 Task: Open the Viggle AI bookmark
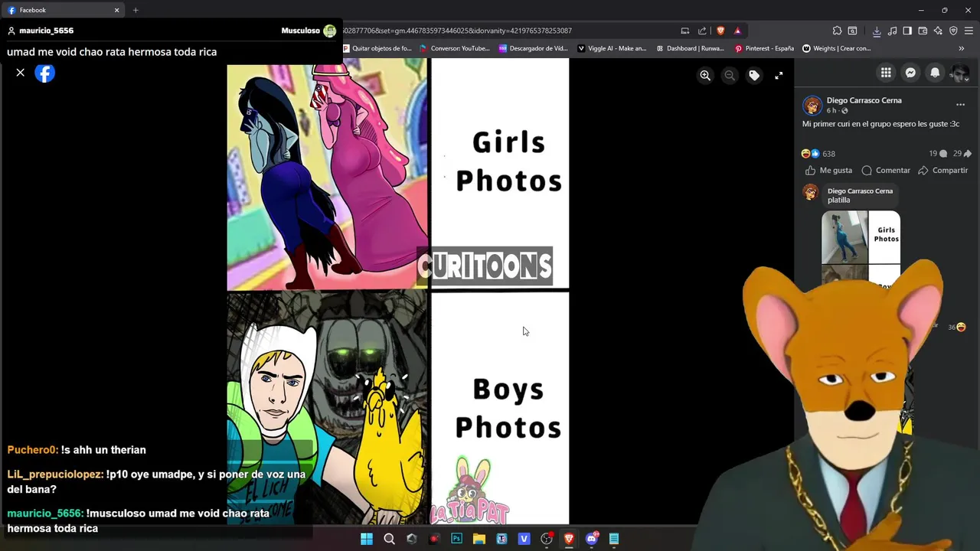[612, 48]
